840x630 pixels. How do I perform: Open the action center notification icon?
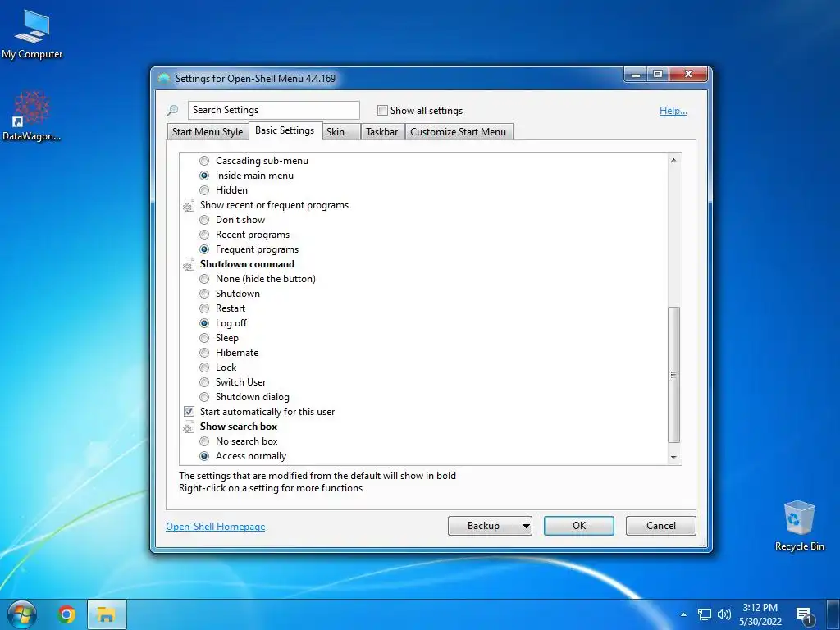coord(805,616)
